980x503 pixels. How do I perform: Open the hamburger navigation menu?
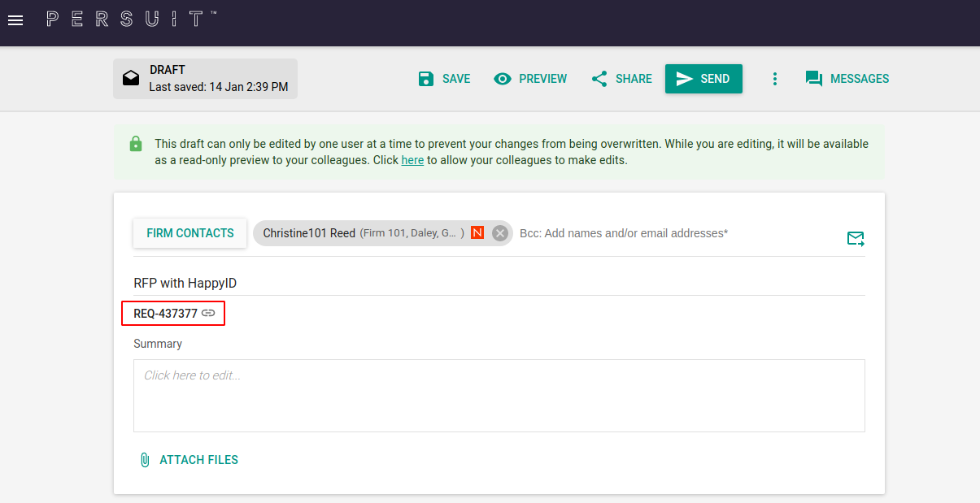(15, 20)
